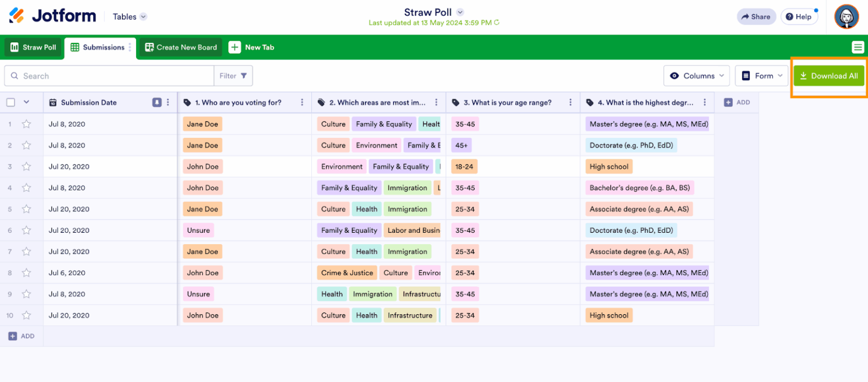
Task: Open the column menu for question 1
Action: click(302, 102)
